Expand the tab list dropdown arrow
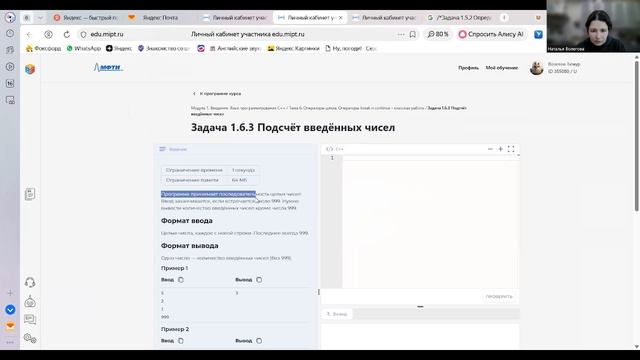The image size is (640, 360). [40, 18]
